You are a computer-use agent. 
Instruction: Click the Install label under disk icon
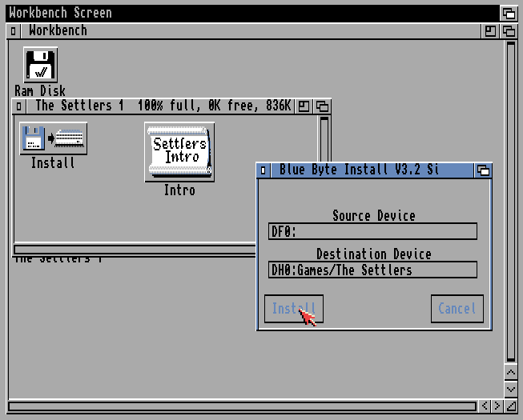53,163
